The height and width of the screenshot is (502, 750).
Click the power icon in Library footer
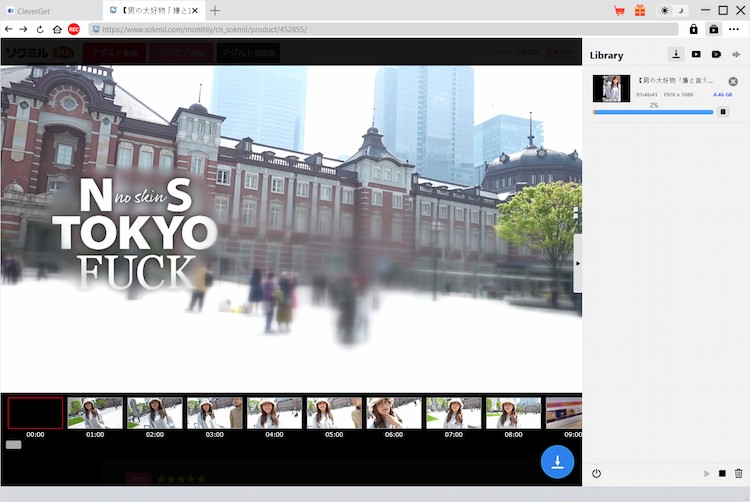(x=596, y=473)
